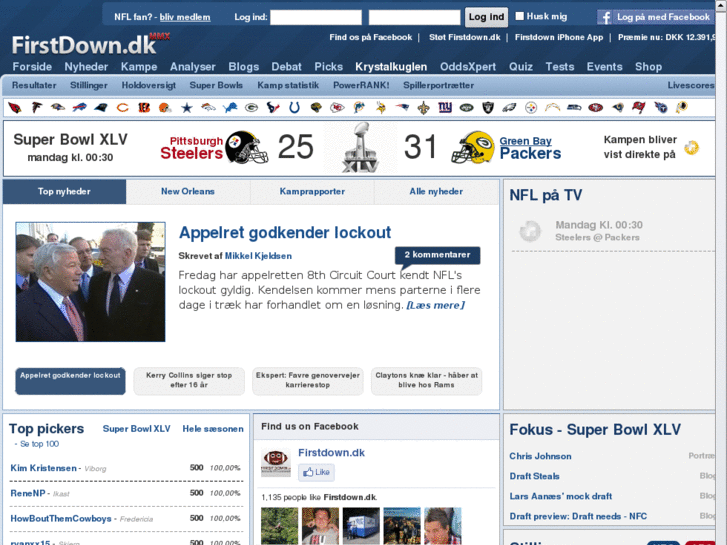Choose the Chicago Bears logo
This screenshot has width=727, height=545.
(122, 108)
